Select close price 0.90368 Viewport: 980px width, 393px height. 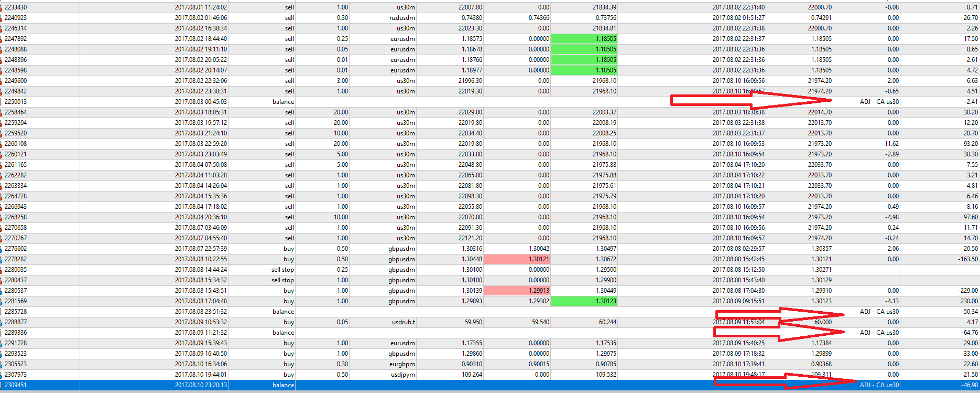tap(821, 364)
